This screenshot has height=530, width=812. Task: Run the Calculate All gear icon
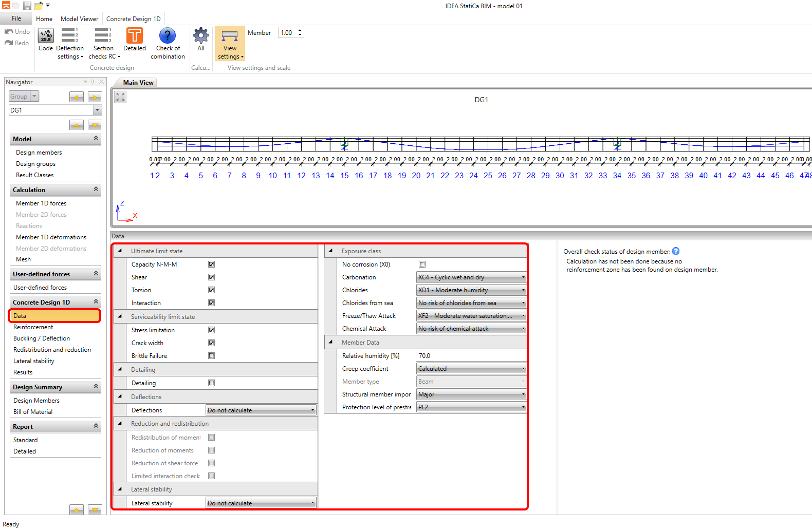(x=201, y=36)
